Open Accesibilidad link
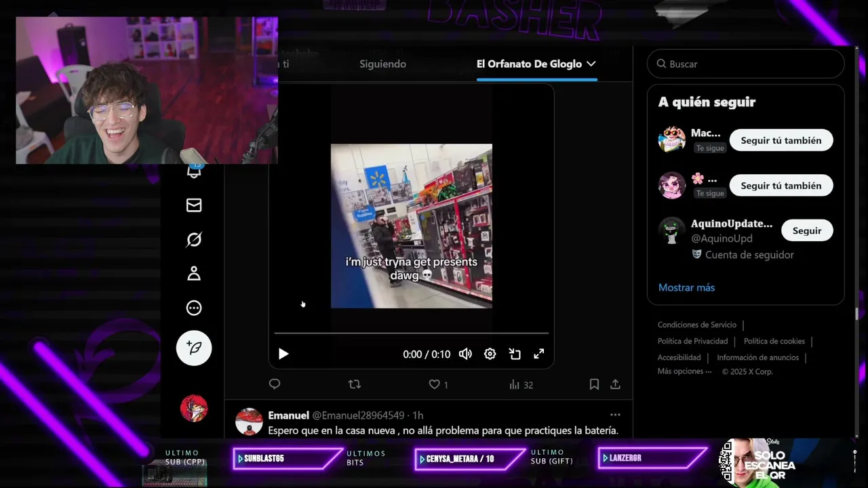The width and height of the screenshot is (868, 488). point(679,357)
